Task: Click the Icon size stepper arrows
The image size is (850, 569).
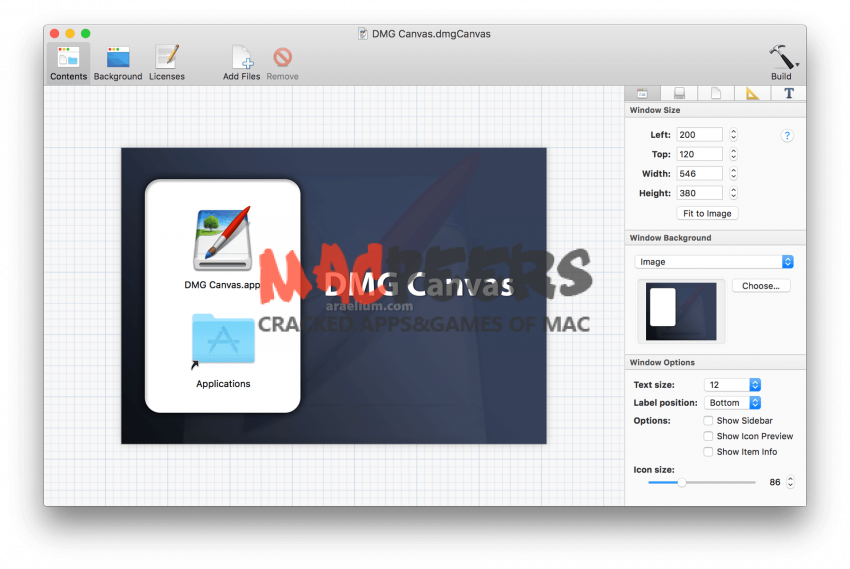Action: pyautogui.click(x=790, y=482)
